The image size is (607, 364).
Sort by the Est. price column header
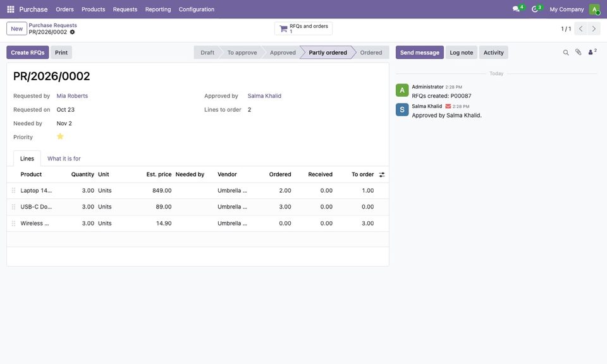pyautogui.click(x=159, y=174)
